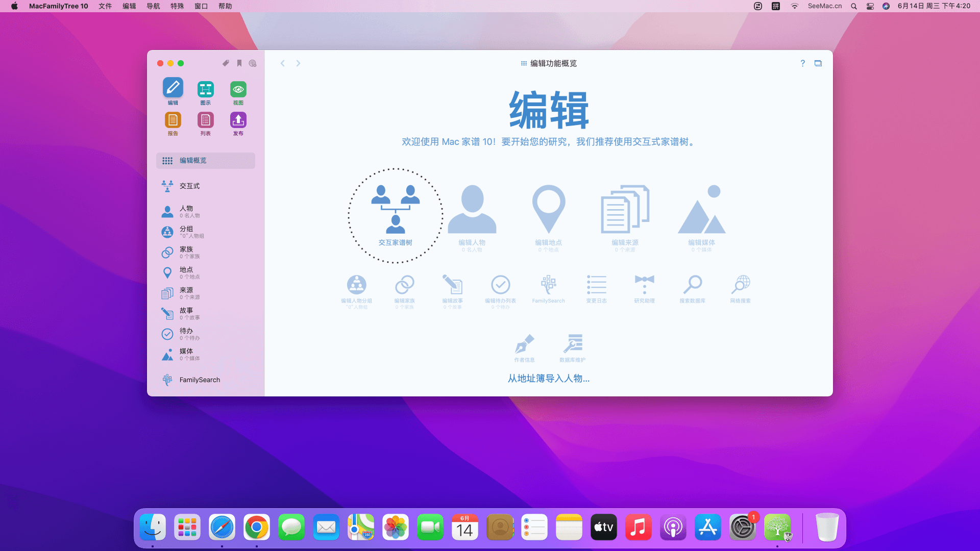
Task: Click 从地址簿导入人物... link
Action: tap(548, 379)
